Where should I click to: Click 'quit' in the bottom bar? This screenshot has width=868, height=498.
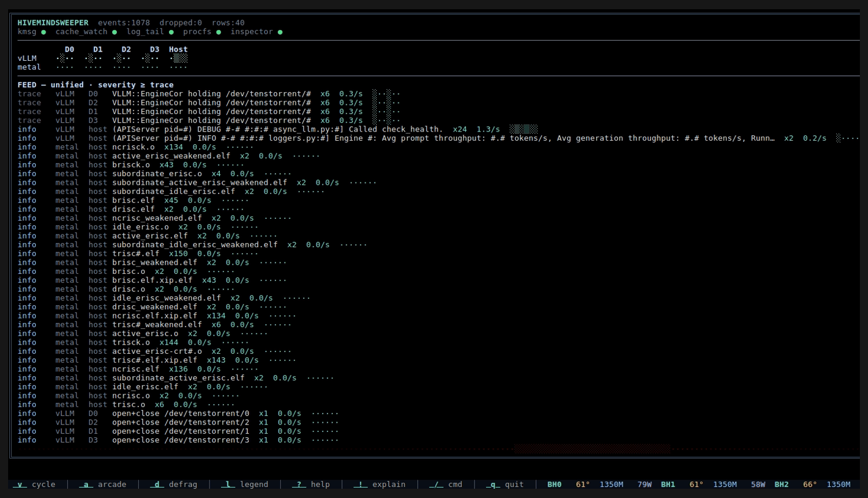pos(505,484)
